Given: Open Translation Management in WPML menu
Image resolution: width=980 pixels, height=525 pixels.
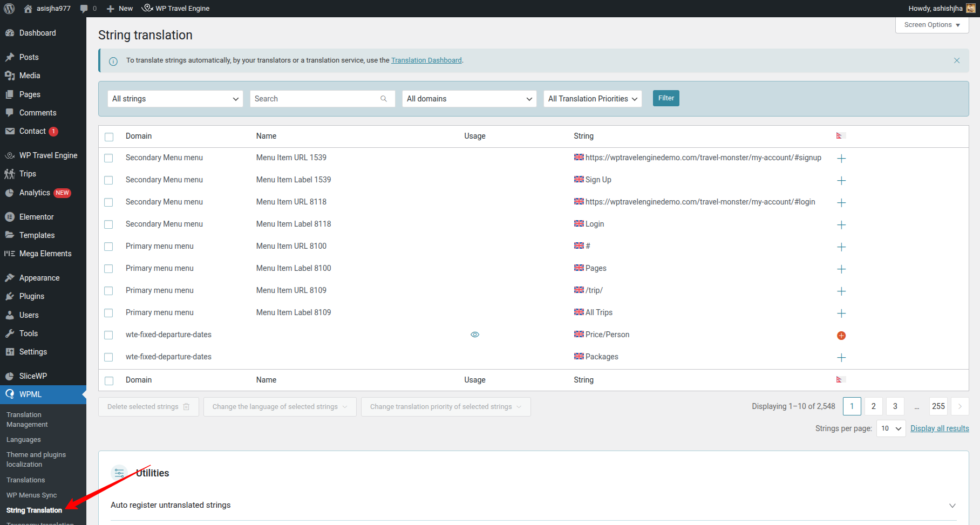Looking at the screenshot, I should [x=27, y=419].
